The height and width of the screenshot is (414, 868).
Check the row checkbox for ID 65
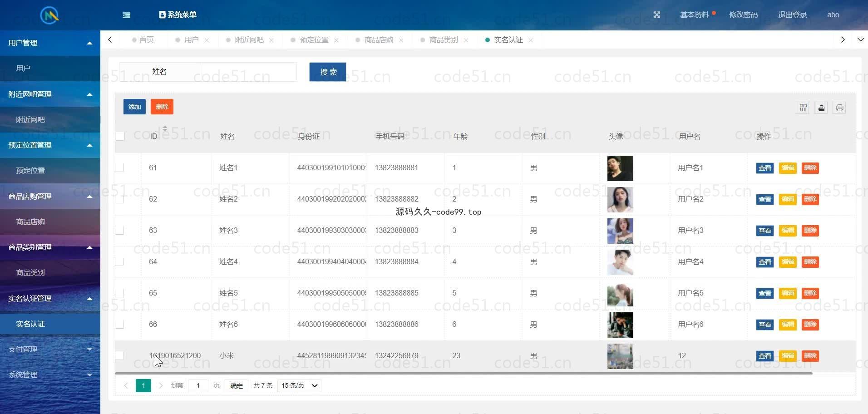pos(120,293)
